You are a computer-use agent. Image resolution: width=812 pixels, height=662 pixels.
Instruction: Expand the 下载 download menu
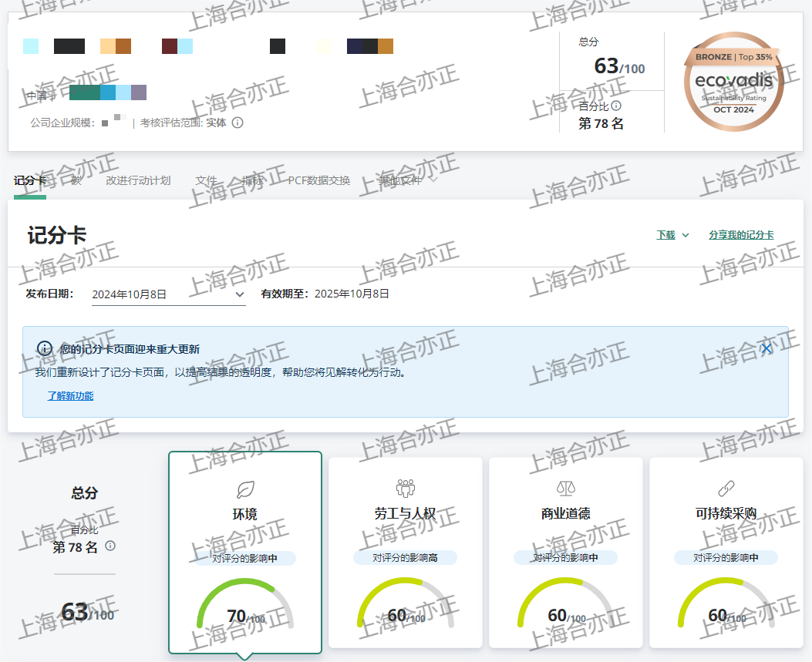[672, 235]
